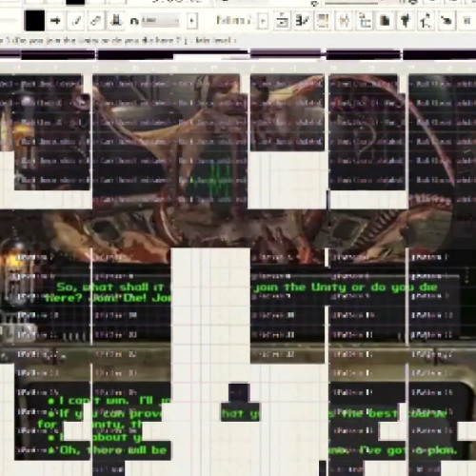Click the pointing hand icon in the toolbar
Viewport: 476px width, 476px height.
446,21
